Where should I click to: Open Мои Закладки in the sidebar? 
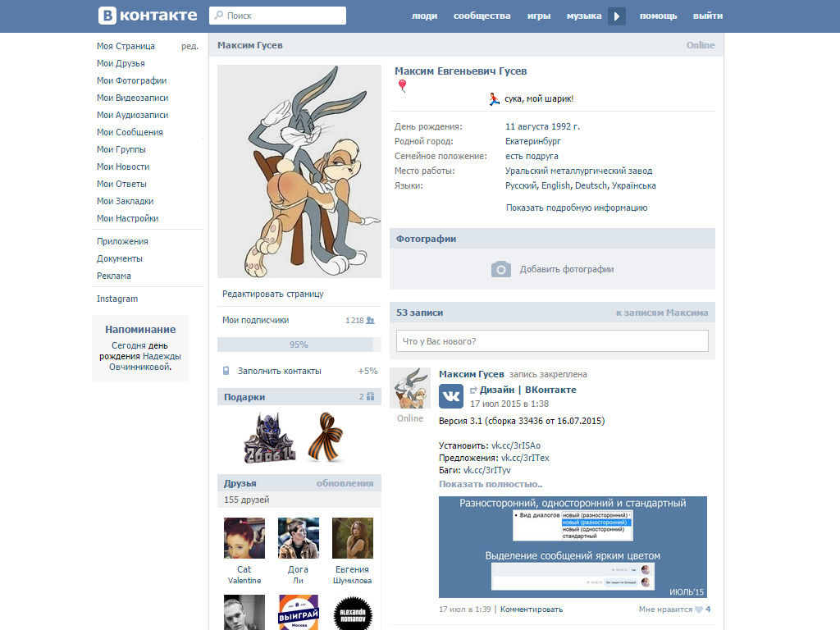125,201
